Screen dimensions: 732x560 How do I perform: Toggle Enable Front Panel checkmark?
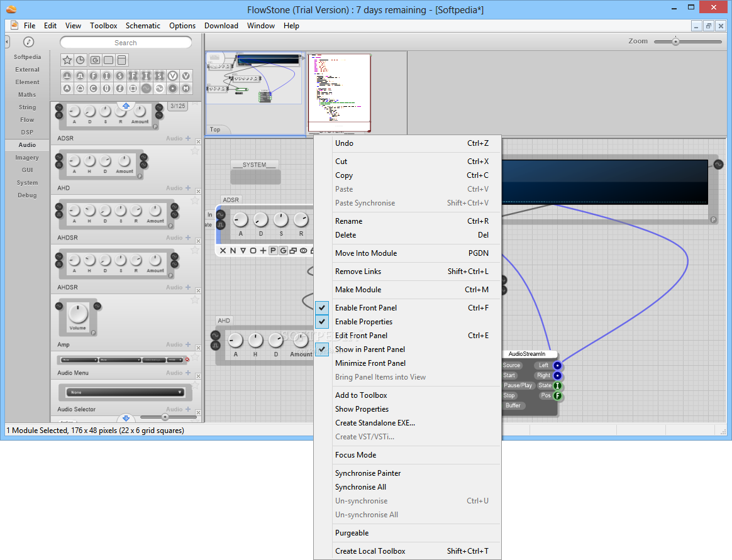(x=322, y=308)
